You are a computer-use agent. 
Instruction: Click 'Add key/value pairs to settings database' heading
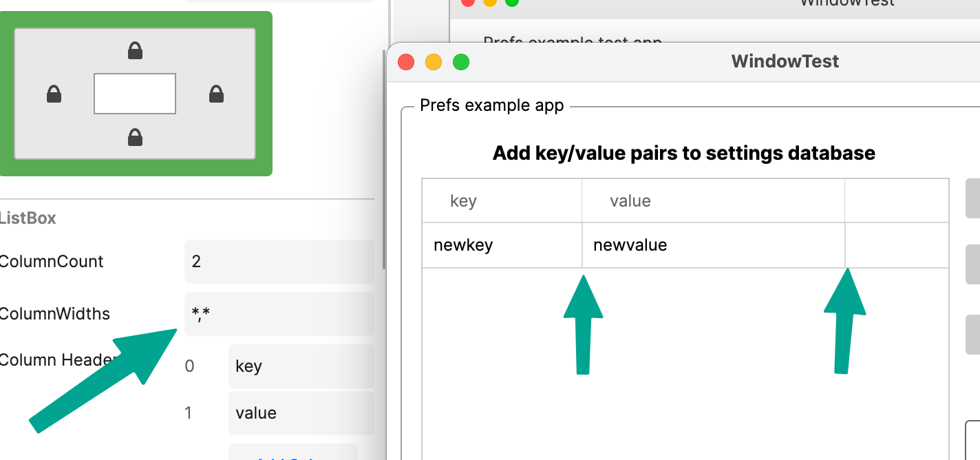click(x=684, y=153)
